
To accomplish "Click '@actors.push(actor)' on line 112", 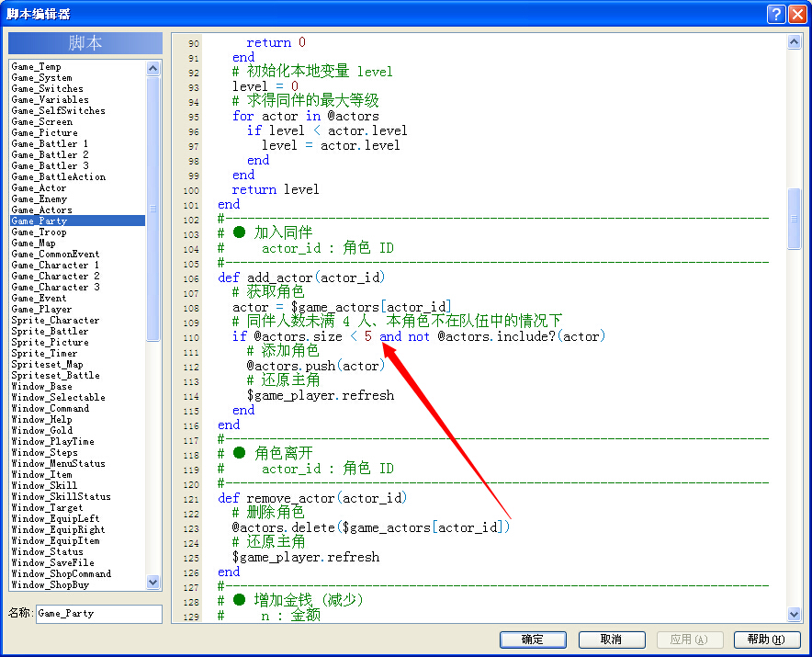I will 316,366.
